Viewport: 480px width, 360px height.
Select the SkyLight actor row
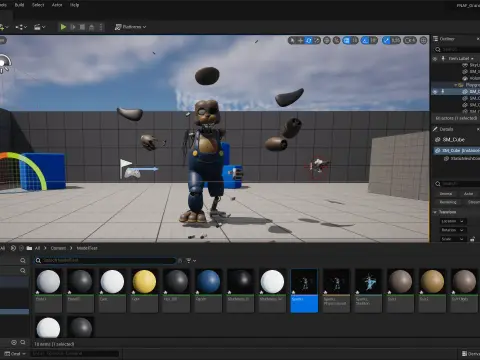click(x=472, y=65)
